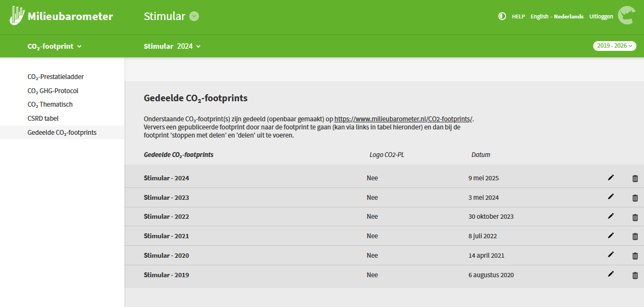This screenshot has width=644, height=307.
Task: Delete the Stimular - 2022 shared footprint
Action: (635, 217)
